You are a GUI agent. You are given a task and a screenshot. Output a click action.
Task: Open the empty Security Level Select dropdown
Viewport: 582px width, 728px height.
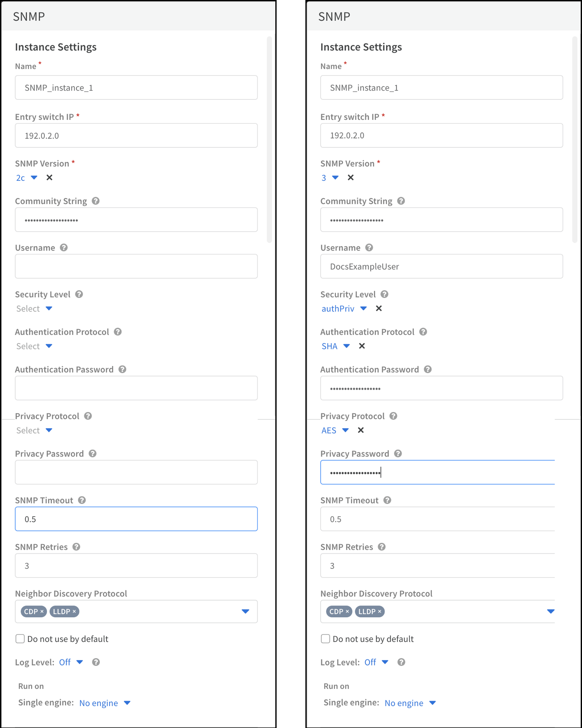(x=48, y=308)
